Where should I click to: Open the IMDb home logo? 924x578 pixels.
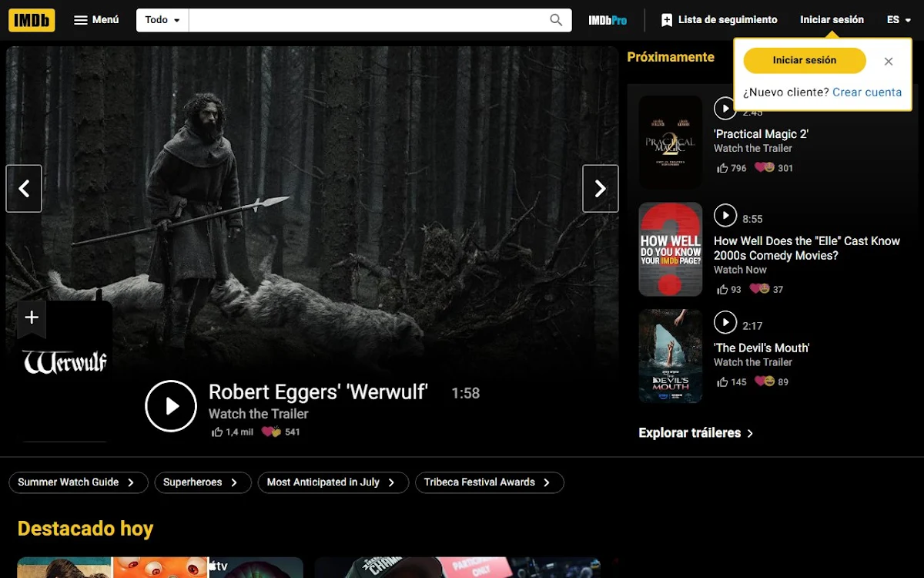[32, 20]
